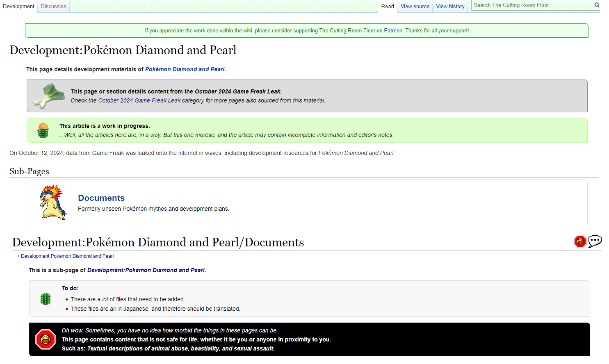
Task: Follow the October 2024 Game Freak Leak category link
Action: 139,100
